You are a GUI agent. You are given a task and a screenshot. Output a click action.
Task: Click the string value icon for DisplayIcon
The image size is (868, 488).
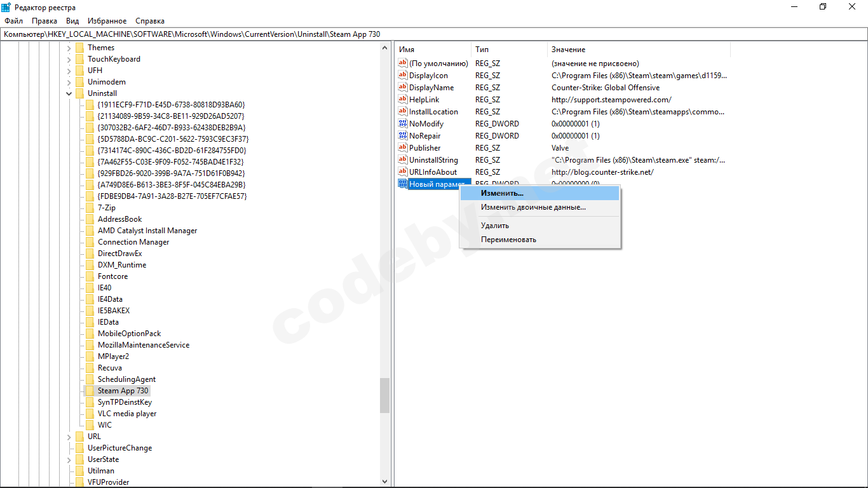[402, 75]
